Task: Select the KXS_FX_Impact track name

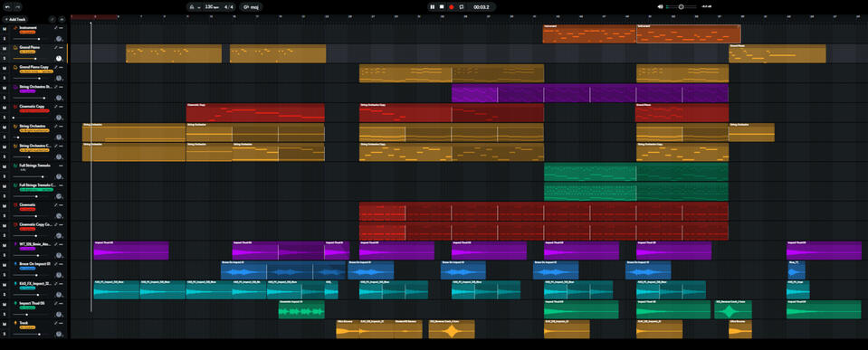Action: click(35, 284)
